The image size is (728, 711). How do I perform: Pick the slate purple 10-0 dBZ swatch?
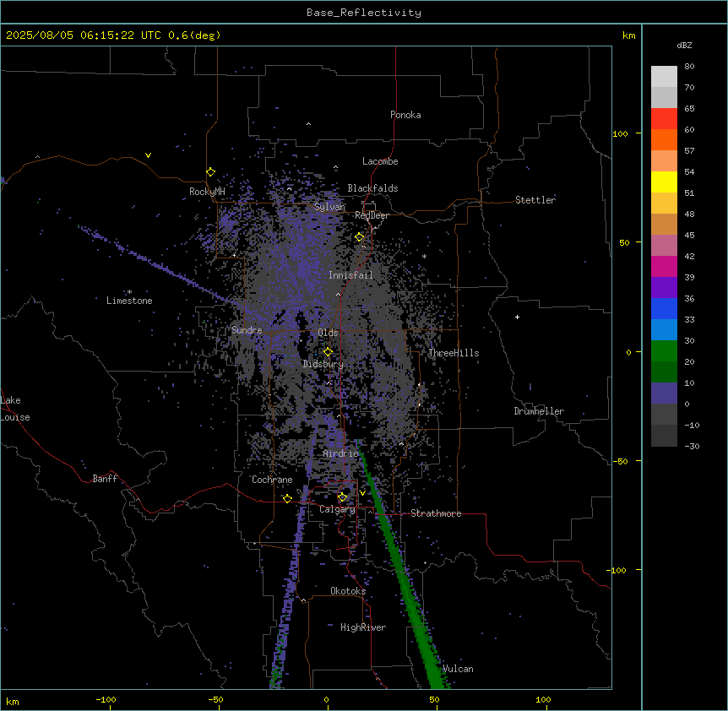(664, 393)
